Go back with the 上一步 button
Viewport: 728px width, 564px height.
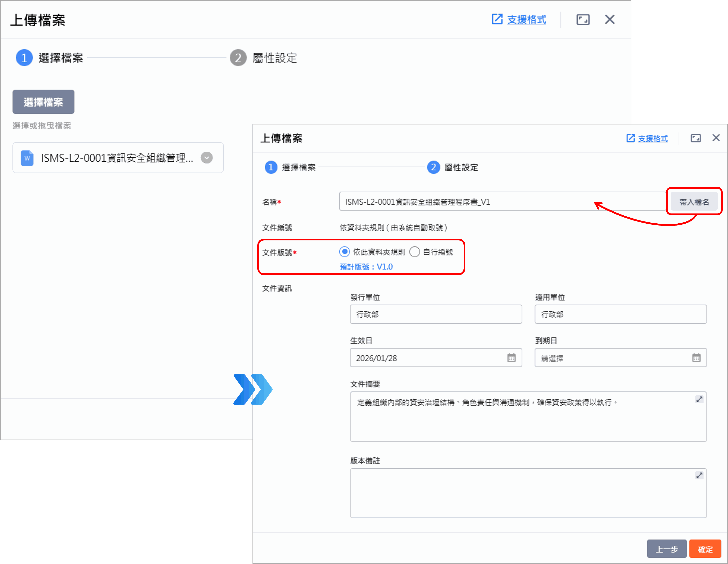point(667,549)
